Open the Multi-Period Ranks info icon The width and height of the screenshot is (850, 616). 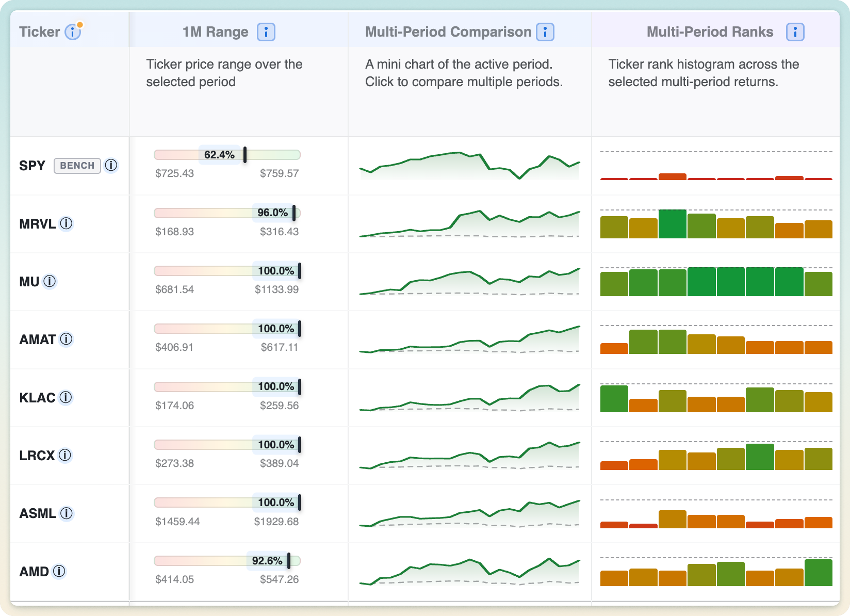(795, 32)
